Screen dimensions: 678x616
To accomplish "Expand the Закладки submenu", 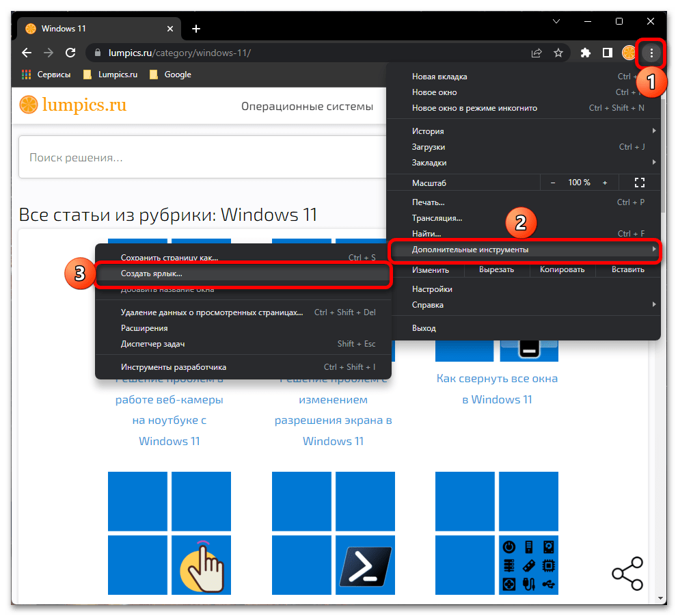I will (x=524, y=163).
